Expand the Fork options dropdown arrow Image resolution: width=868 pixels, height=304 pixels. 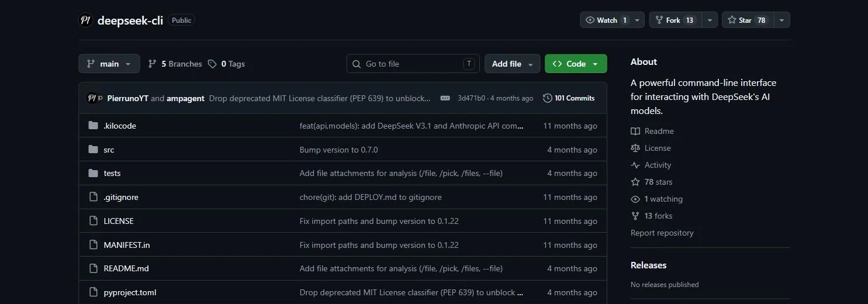(x=709, y=20)
